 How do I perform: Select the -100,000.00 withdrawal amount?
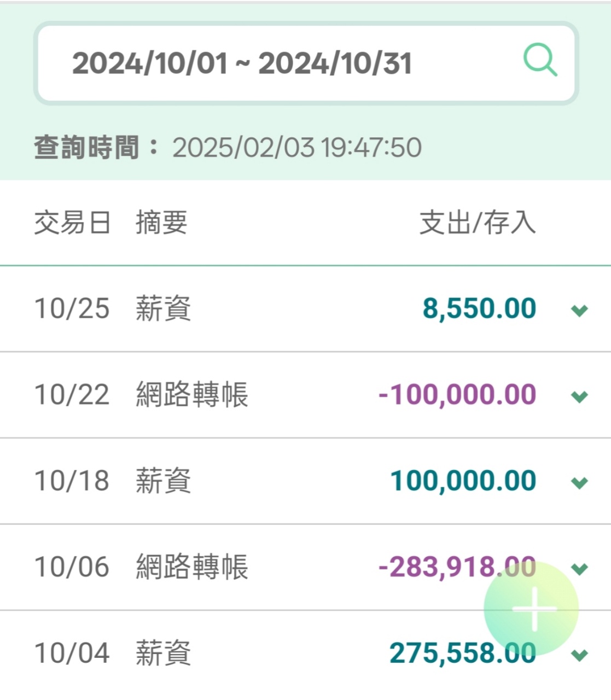(x=457, y=395)
